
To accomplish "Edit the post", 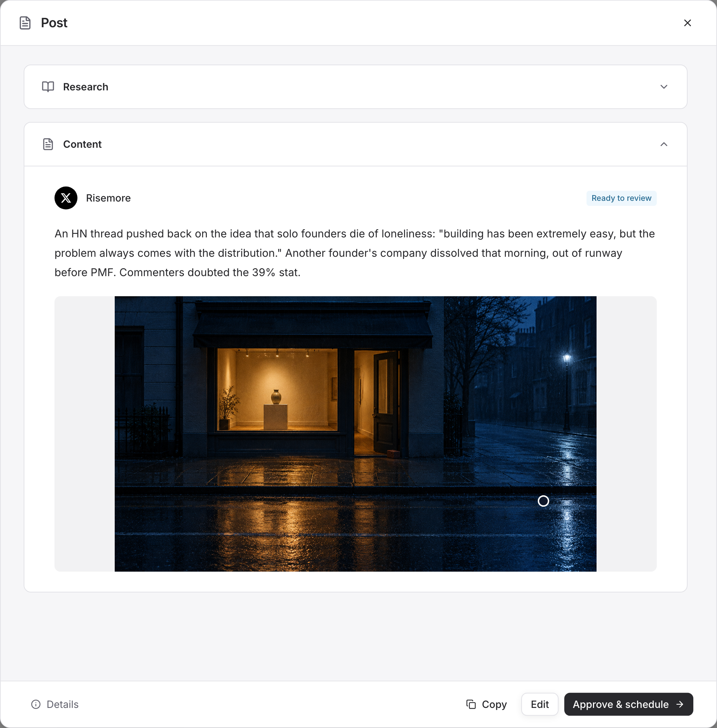I will pos(540,704).
